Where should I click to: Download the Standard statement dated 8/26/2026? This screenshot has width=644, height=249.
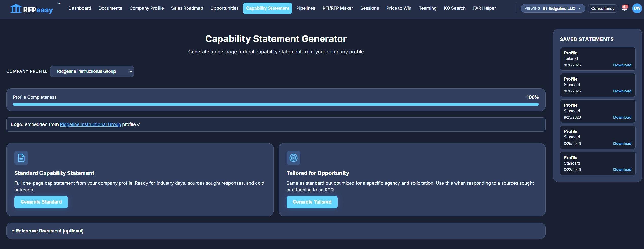[622, 91]
